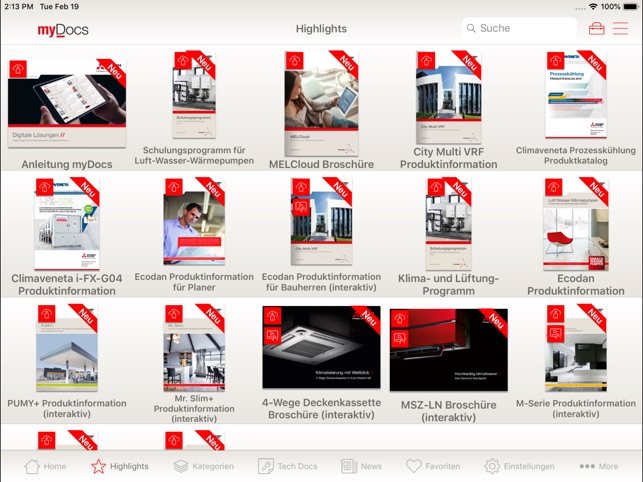Switch to the Tech Docs tab

pyautogui.click(x=287, y=466)
